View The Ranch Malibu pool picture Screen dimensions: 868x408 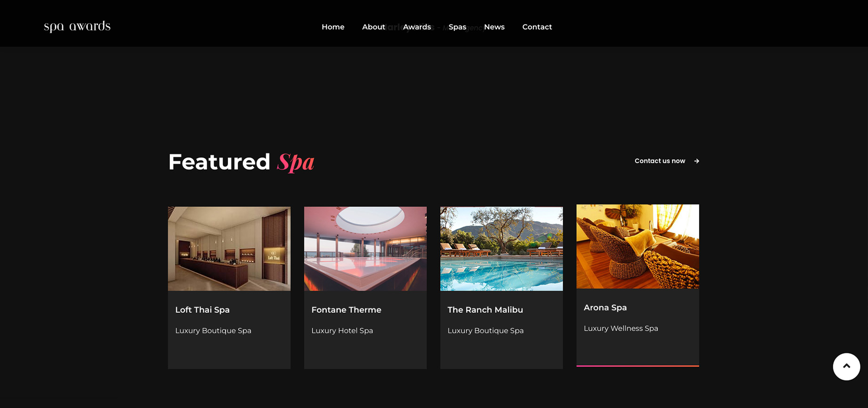click(x=501, y=249)
